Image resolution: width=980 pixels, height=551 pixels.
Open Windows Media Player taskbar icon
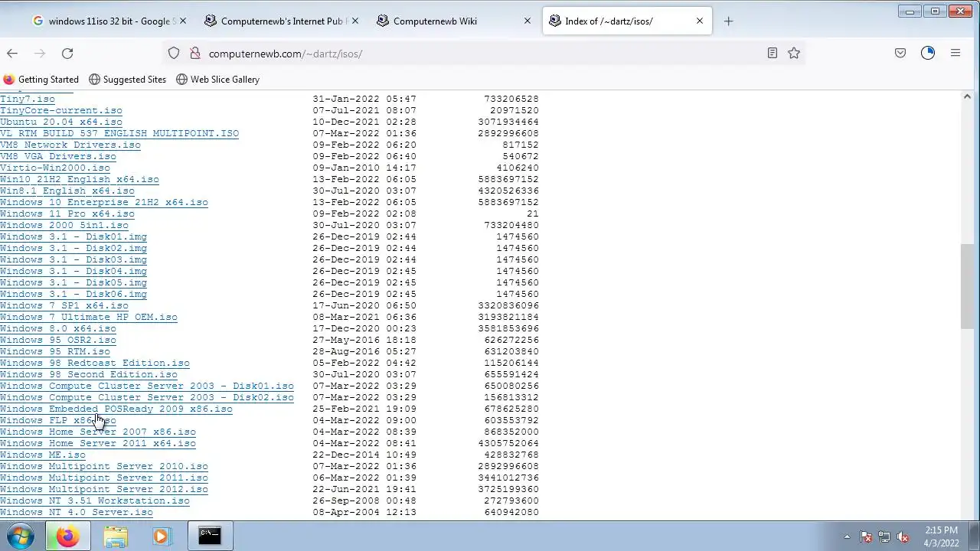tap(161, 536)
